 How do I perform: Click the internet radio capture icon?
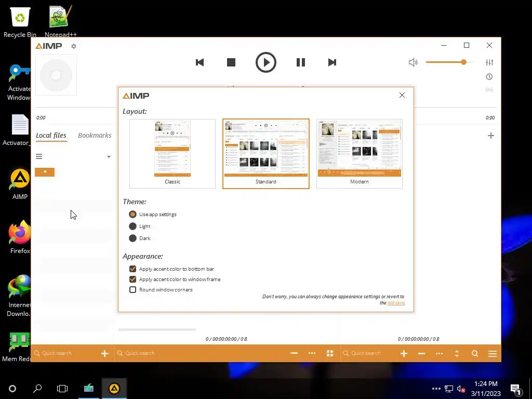tap(489, 90)
